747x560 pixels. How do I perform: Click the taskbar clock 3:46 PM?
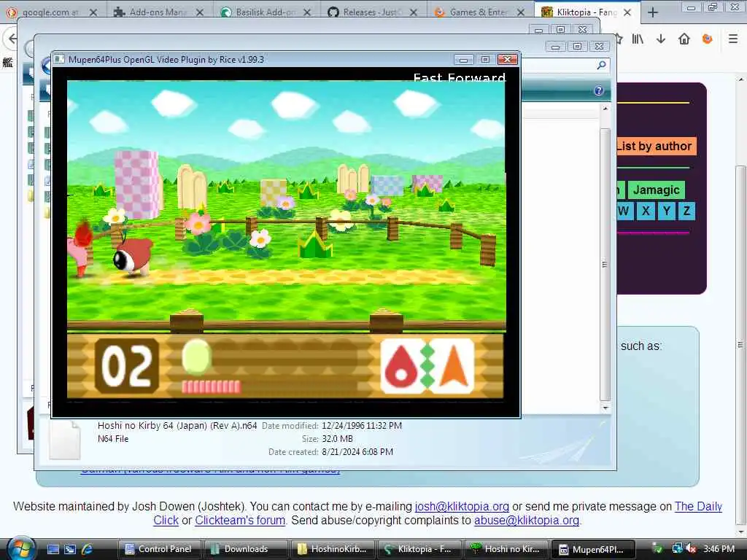(719, 549)
